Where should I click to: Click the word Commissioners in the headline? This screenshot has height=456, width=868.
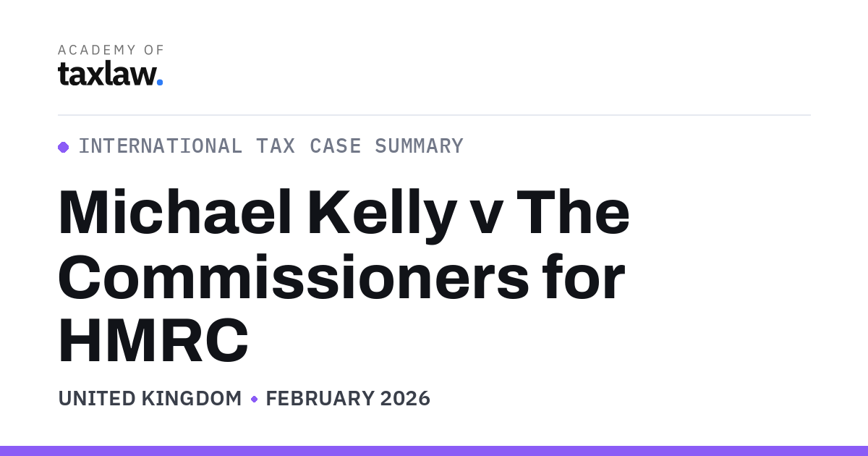294,276
